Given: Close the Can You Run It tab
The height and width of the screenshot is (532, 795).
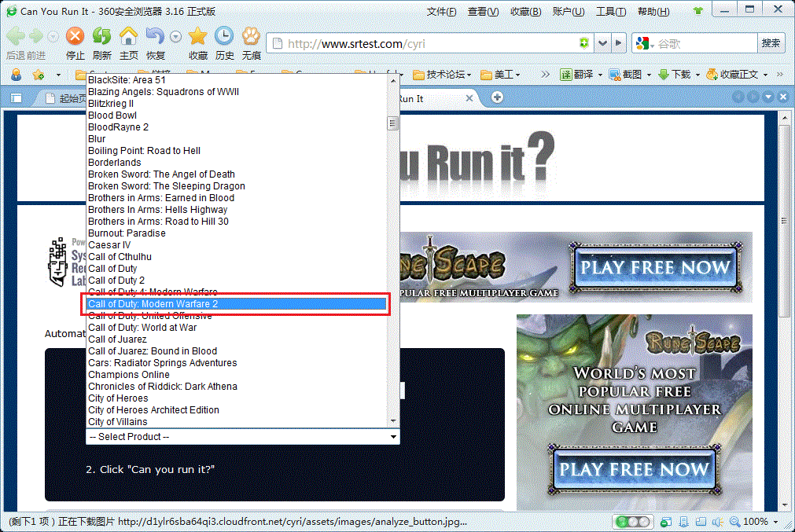Looking at the screenshot, I should (469, 98).
